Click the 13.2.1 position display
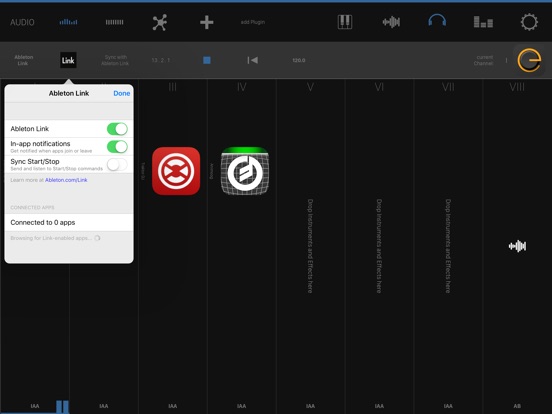552x414 pixels. click(x=161, y=60)
